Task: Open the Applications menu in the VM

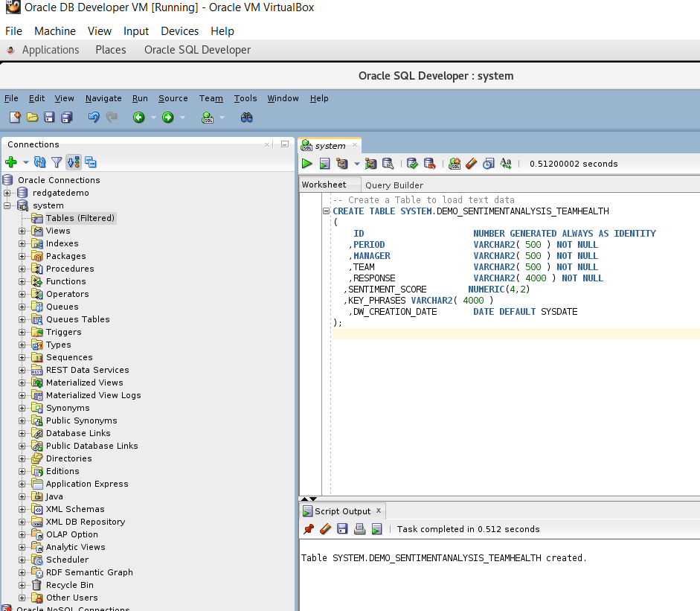Action: pyautogui.click(x=51, y=50)
